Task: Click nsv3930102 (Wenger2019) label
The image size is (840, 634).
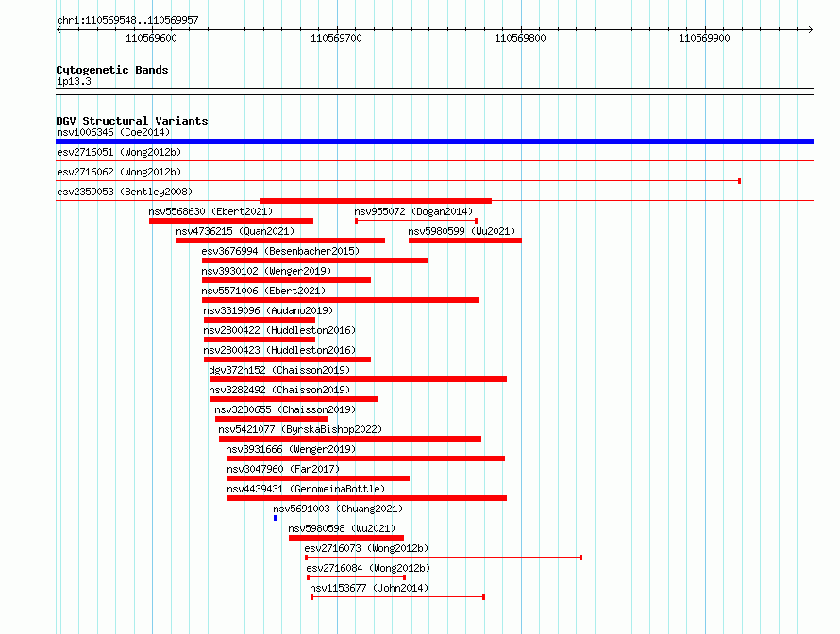Action: pyautogui.click(x=266, y=271)
